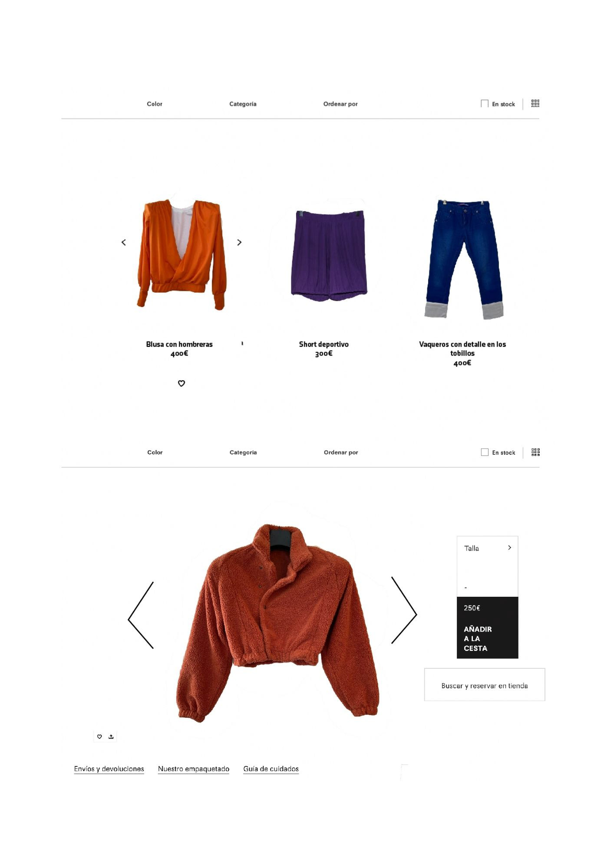Add jacket with Añadir a la cesta

478,638
